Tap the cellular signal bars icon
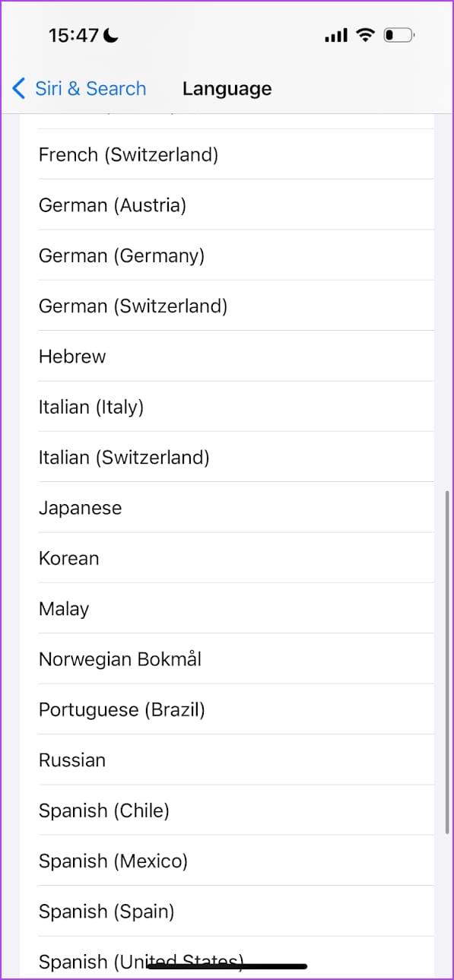This screenshot has width=454, height=980. [335, 33]
